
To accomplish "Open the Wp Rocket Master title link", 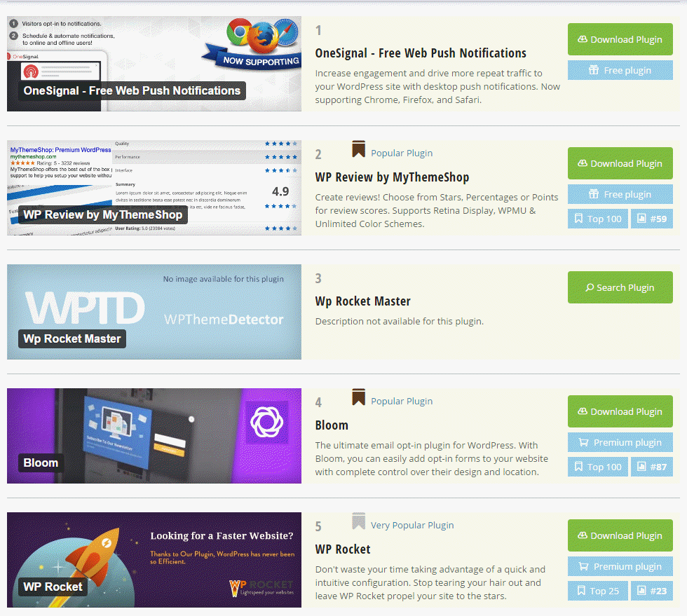I will (x=363, y=301).
